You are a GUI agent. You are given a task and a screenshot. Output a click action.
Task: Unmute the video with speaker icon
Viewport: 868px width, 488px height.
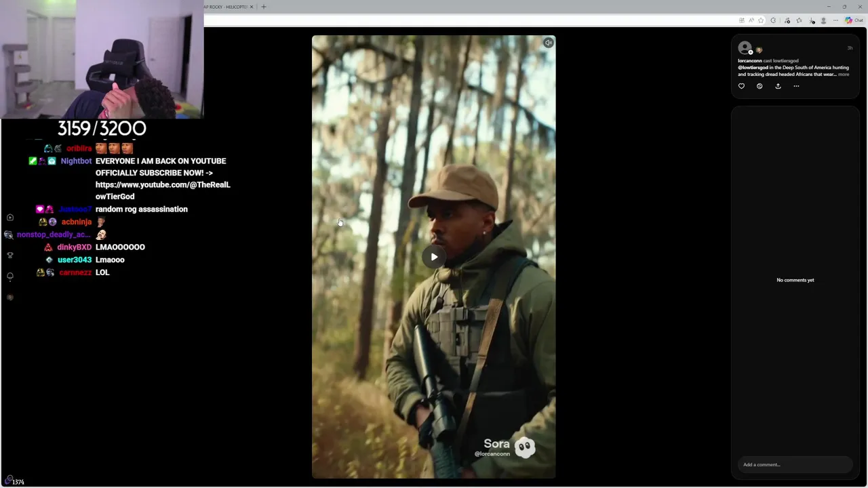coord(548,43)
